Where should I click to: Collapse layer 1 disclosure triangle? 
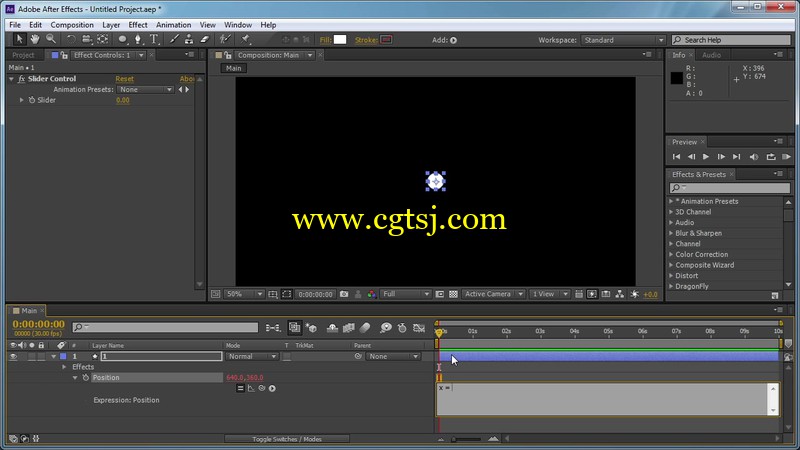click(x=53, y=357)
